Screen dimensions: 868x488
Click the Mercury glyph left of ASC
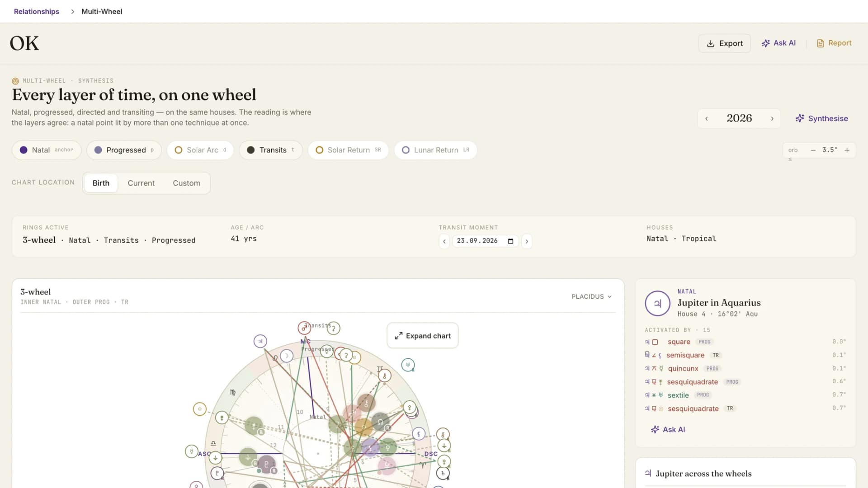192,451
